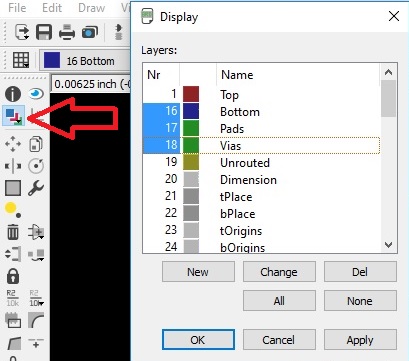Click the green Pads layer color swatch
The image size is (409, 361).
tap(191, 128)
